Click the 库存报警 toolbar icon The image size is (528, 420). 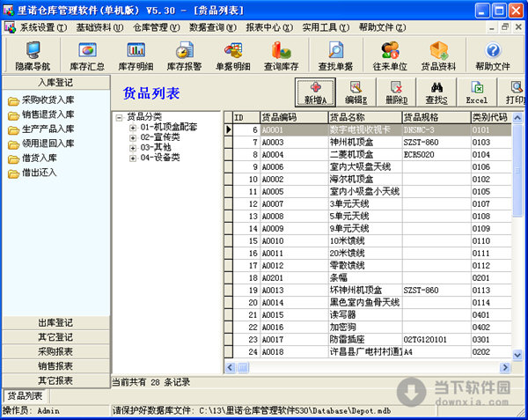click(184, 56)
